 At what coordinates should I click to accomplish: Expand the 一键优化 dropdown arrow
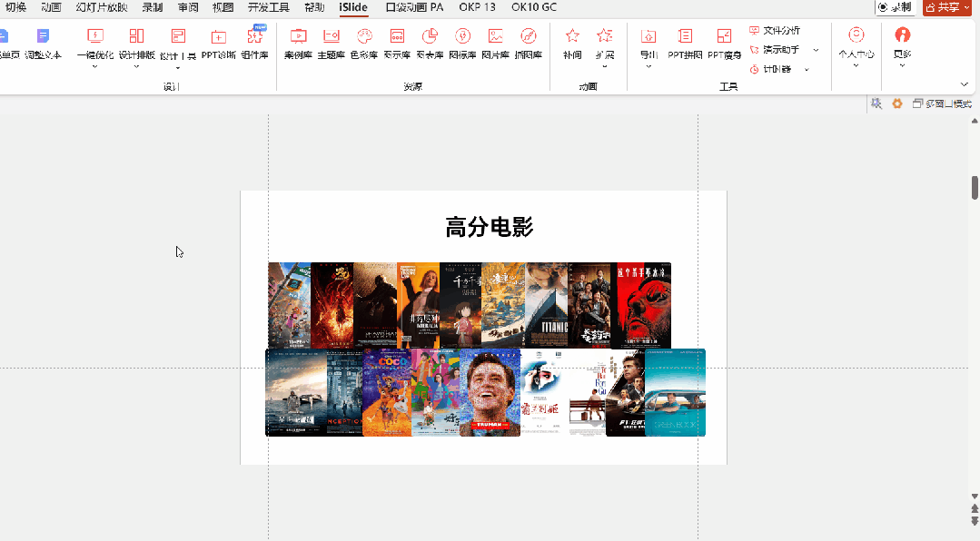[x=95, y=67]
